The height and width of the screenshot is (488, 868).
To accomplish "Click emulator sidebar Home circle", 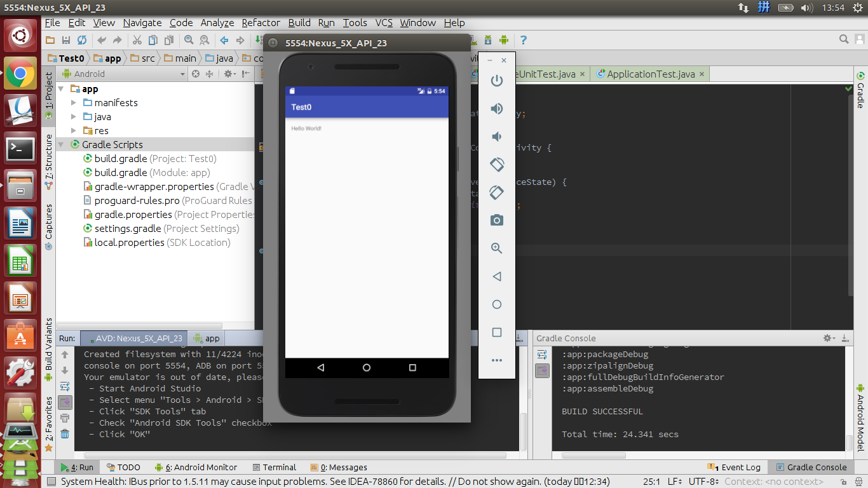I will point(497,304).
